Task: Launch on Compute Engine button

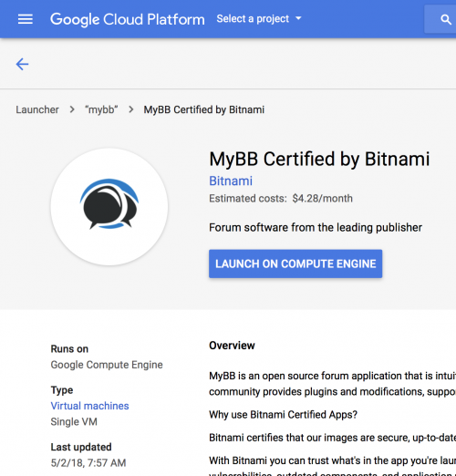Action: point(295,264)
